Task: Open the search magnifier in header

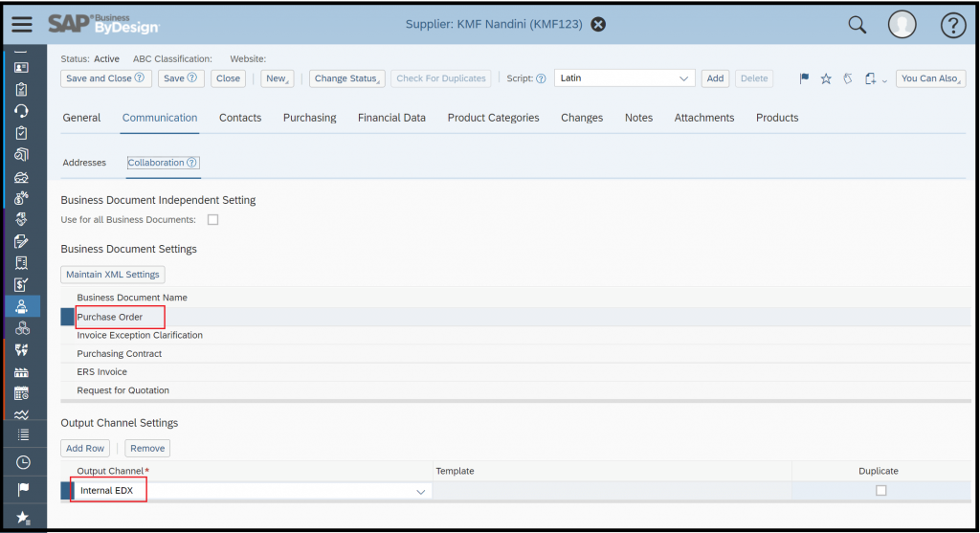Action: 857,25
